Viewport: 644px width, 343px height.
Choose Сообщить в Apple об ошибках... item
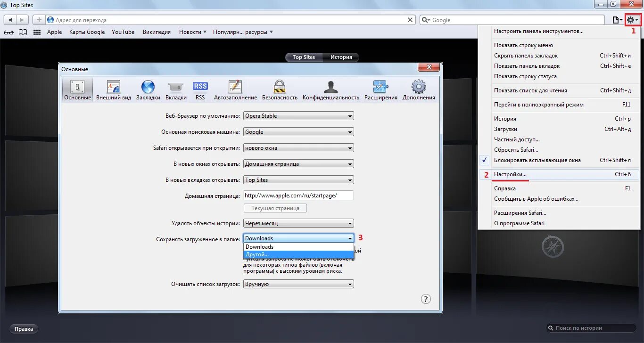click(559, 199)
